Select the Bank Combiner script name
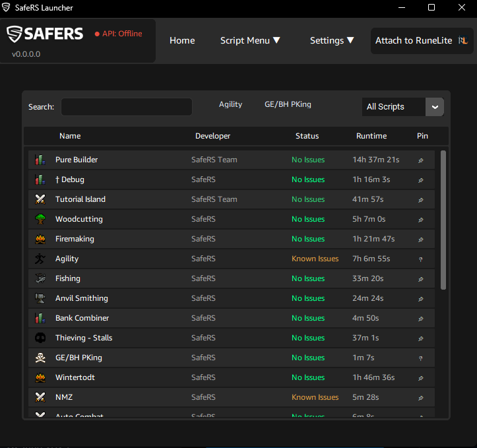This screenshot has width=477, height=448. [x=82, y=318]
